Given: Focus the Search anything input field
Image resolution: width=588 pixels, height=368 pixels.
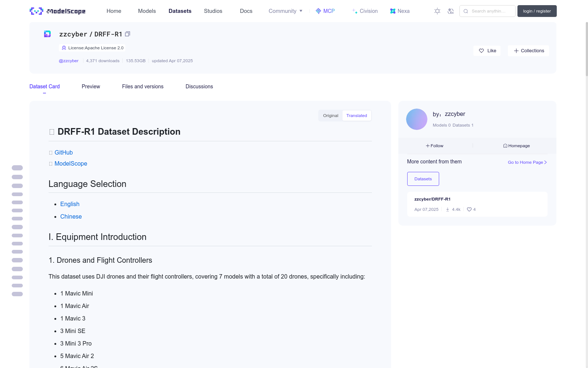Looking at the screenshot, I should coord(487,11).
